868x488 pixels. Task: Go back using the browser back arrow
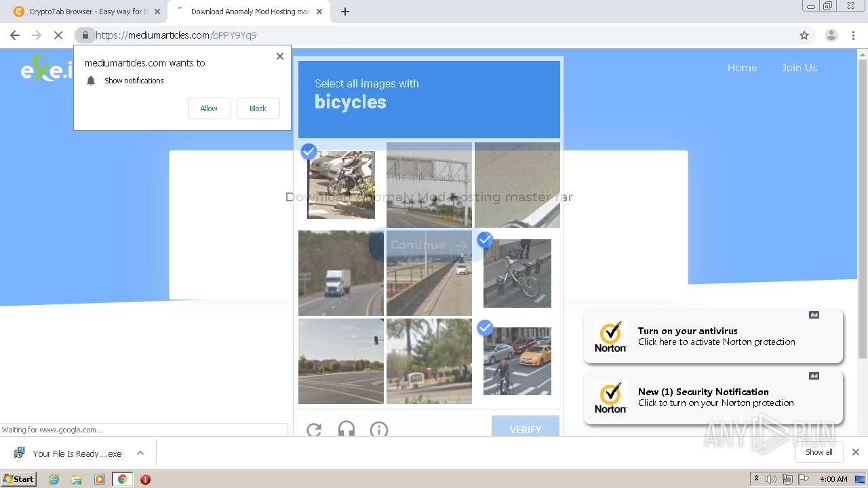point(15,35)
